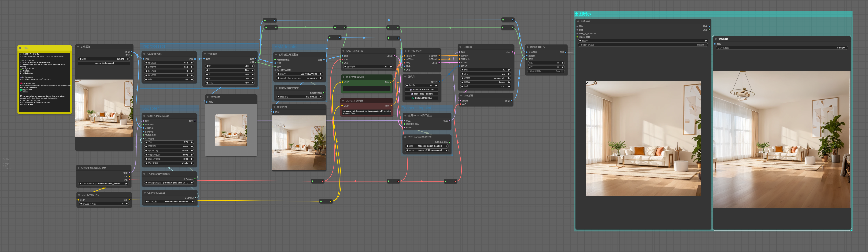This screenshot has height=252, width=868.
Task: Collapse the CLIP设置停止层 node title dot
Action: (x=79, y=195)
